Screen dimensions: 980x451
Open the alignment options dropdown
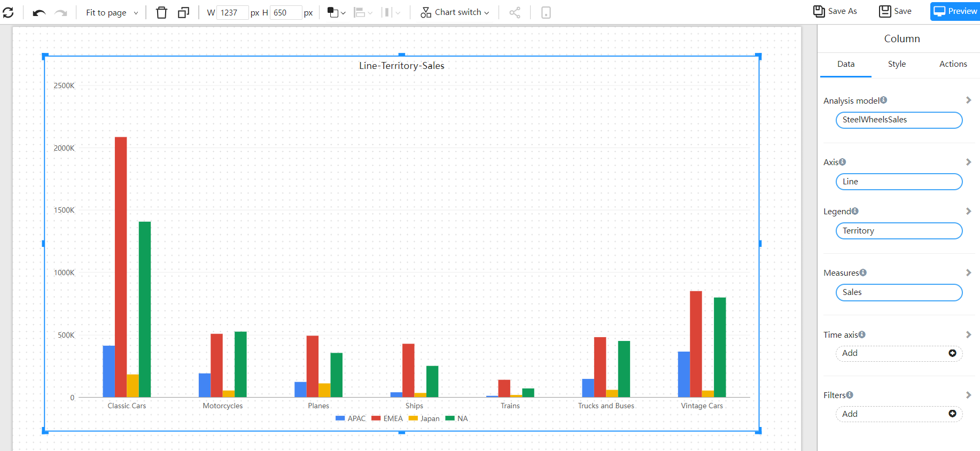pyautogui.click(x=363, y=12)
